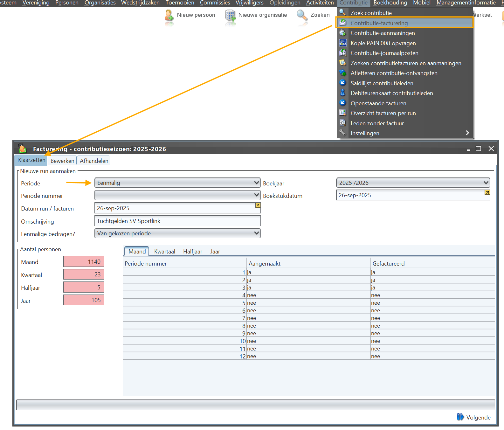Click the Nieuwe organisatie building icon
Viewport: 504px width, 430px height.
(231, 15)
